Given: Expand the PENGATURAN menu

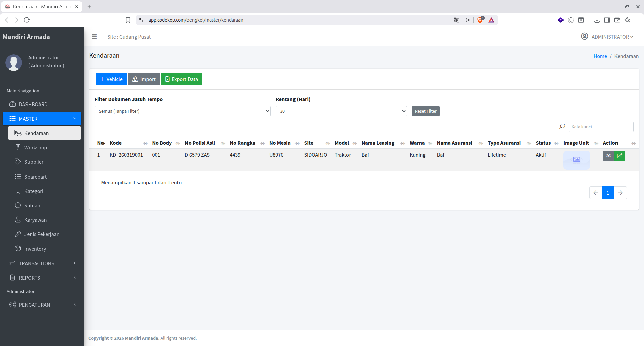Looking at the screenshot, I should pos(42,305).
